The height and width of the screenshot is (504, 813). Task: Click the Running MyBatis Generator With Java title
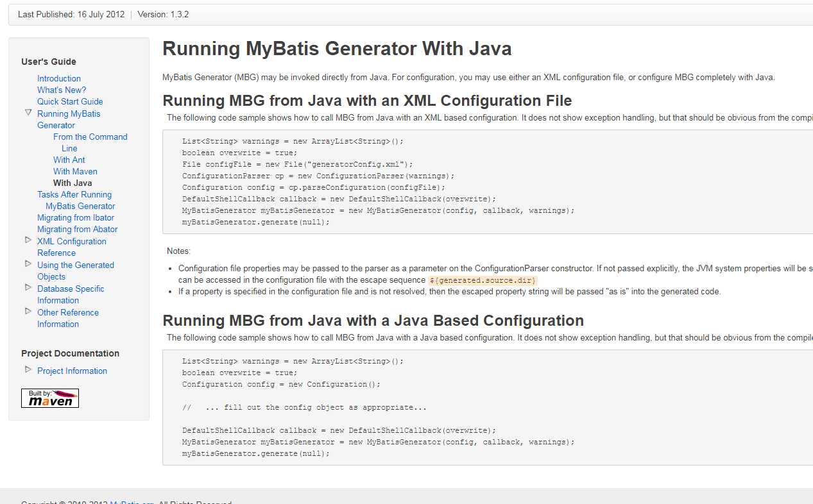pos(337,49)
